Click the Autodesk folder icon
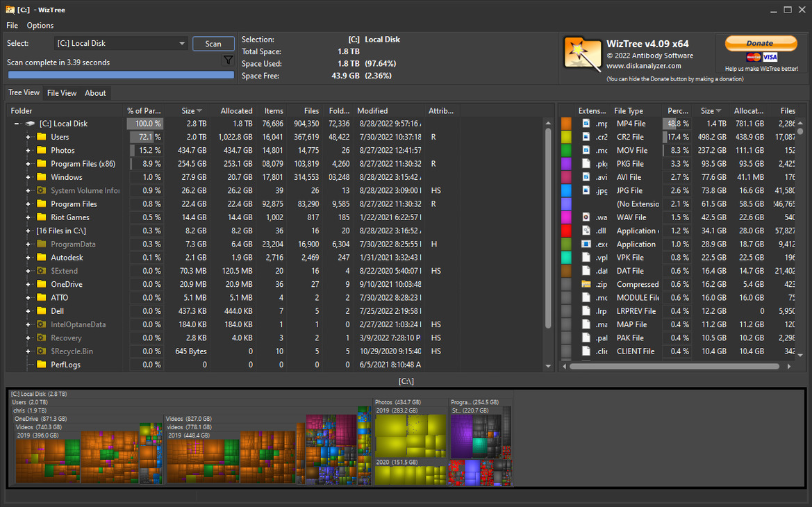Image resolution: width=812 pixels, height=507 pixels. [x=42, y=258]
